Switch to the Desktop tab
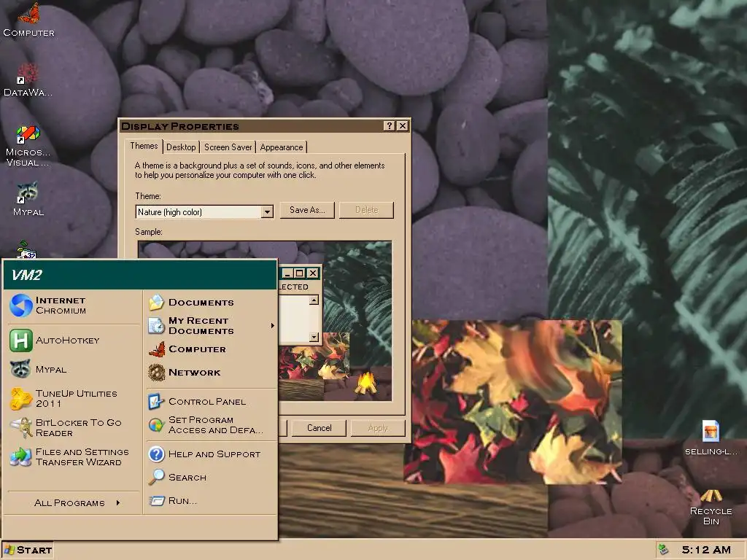The image size is (747, 560). point(181,147)
